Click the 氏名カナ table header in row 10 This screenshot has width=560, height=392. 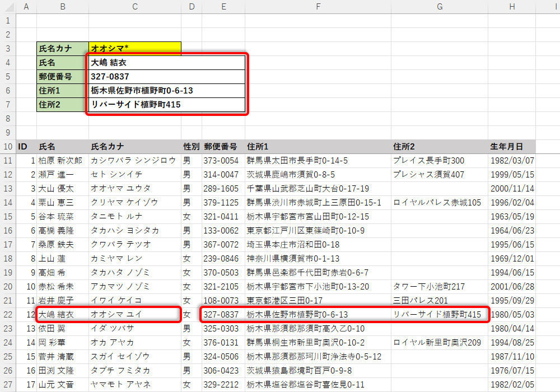(x=134, y=146)
